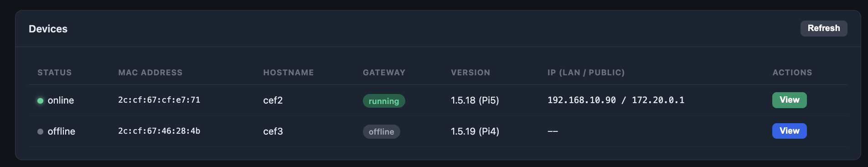Image resolution: width=868 pixels, height=167 pixels.
Task: Click MAC address 2c:cf:67:46:28:4b
Action: [159, 131]
